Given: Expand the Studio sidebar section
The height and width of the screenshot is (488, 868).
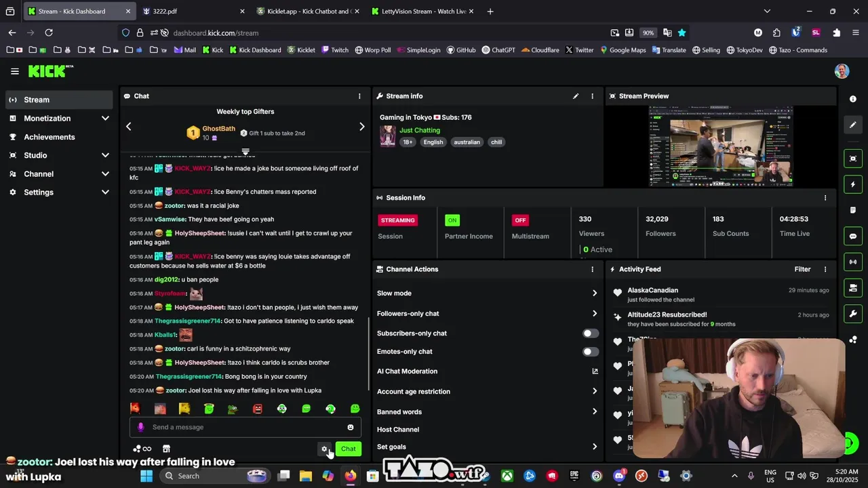Looking at the screenshot, I should point(105,155).
